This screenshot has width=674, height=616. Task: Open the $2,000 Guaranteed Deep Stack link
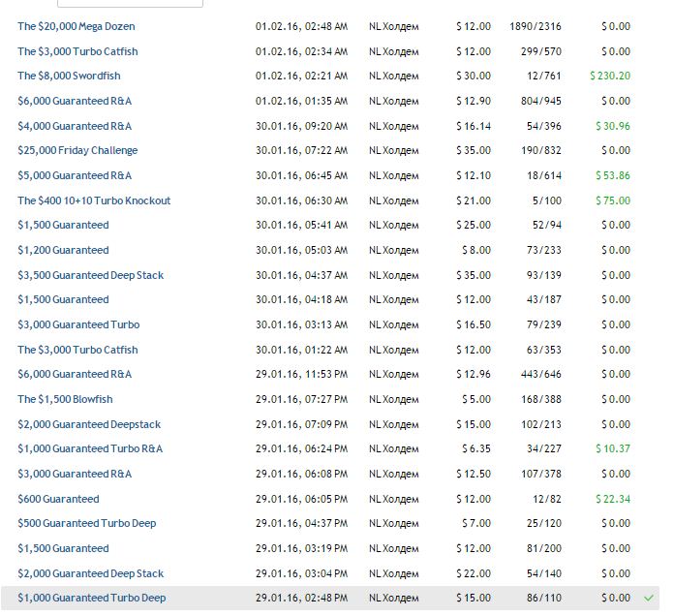[91, 573]
